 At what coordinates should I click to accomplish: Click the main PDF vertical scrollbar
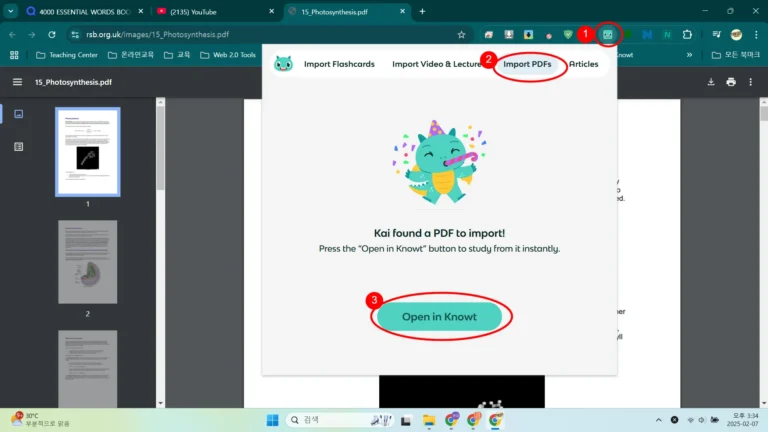[x=764, y=114]
